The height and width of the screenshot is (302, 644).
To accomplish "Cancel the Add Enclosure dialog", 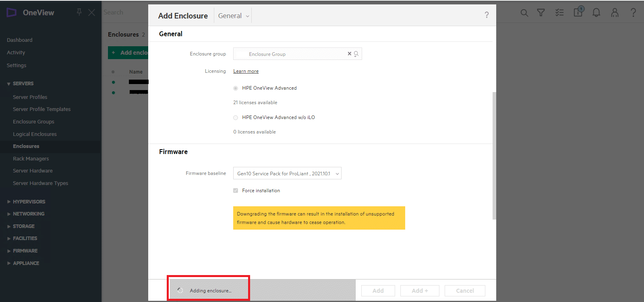I will (x=465, y=291).
